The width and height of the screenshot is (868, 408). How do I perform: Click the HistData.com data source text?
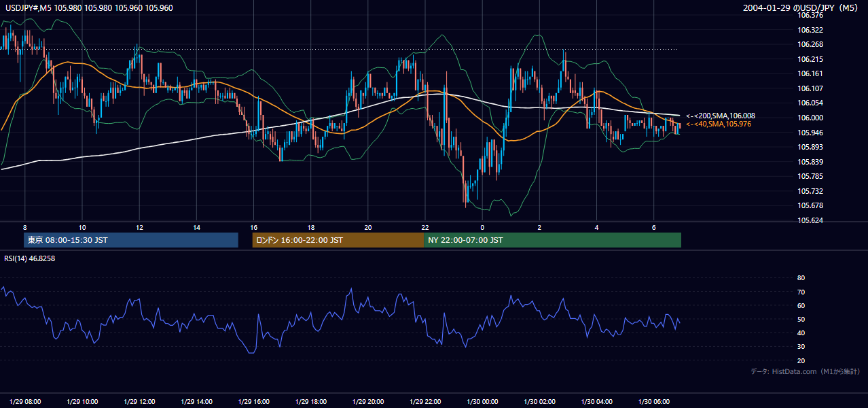click(805, 371)
